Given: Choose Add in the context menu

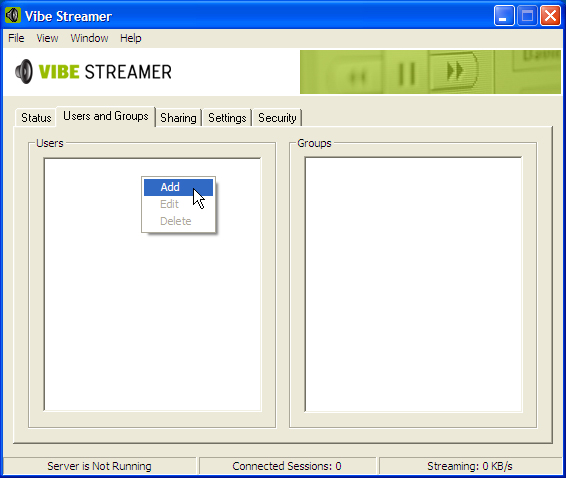Looking at the screenshot, I should pyautogui.click(x=178, y=187).
